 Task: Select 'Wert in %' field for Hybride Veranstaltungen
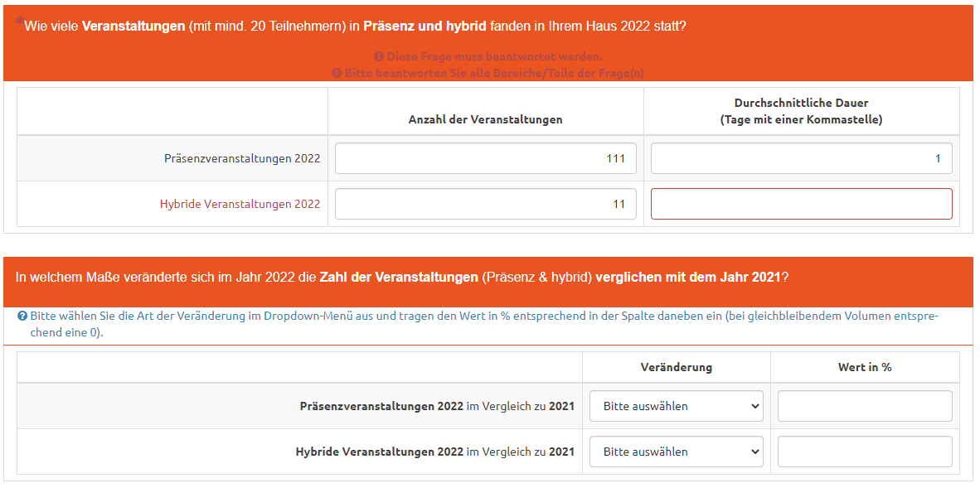click(x=864, y=452)
